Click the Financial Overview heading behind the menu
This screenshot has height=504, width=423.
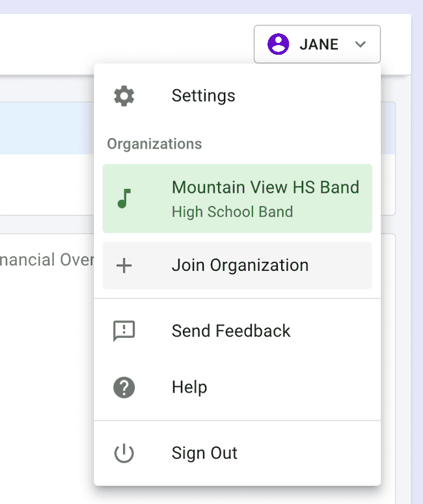point(47,260)
